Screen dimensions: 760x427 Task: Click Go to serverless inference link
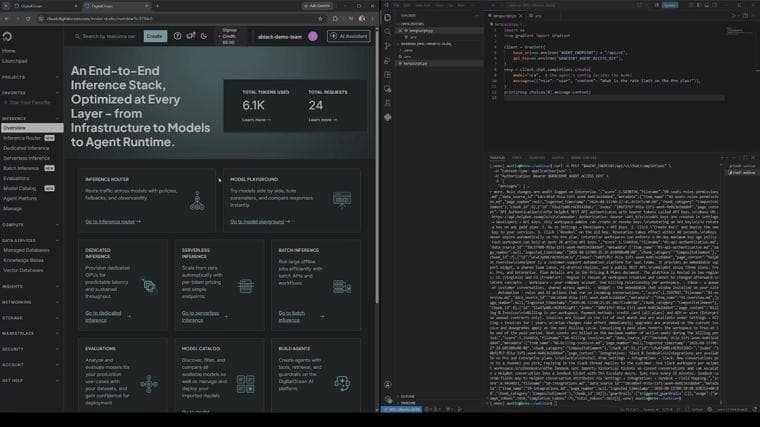[x=205, y=316]
